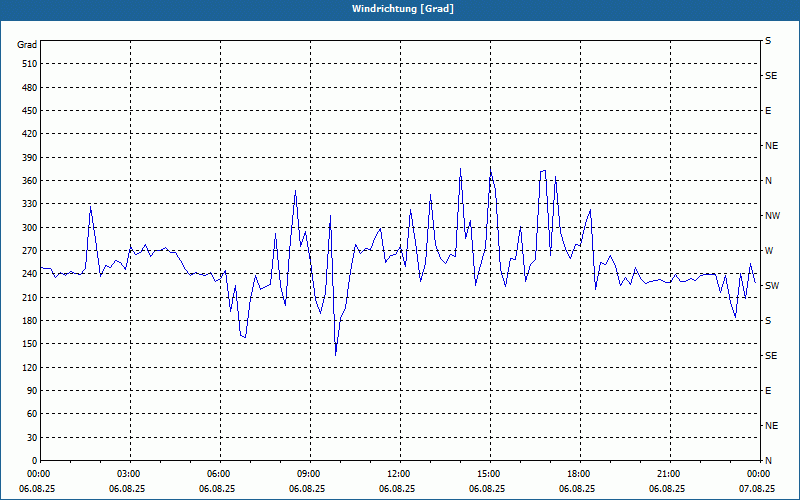Click the 330 y-axis label
The image size is (800, 500).
(30, 204)
